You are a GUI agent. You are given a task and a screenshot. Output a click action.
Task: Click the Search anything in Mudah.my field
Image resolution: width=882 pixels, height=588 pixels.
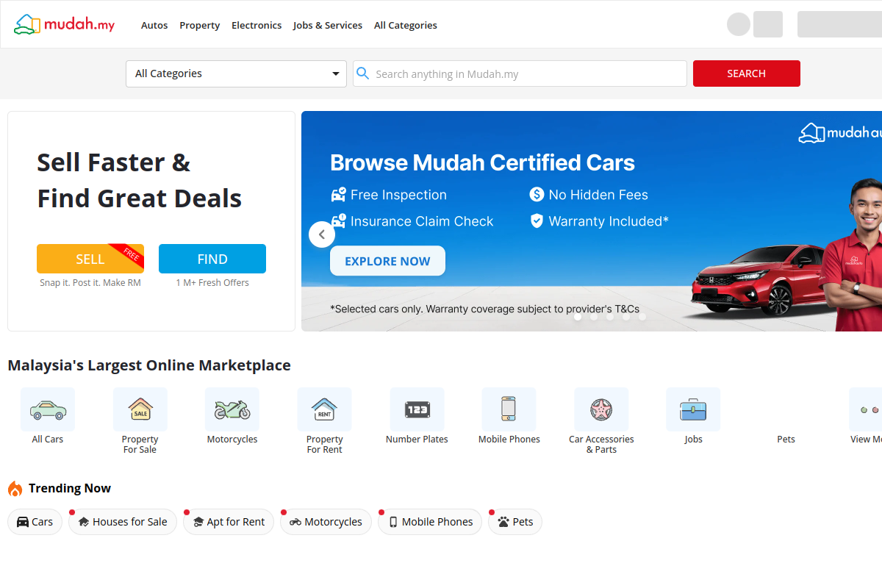coord(526,73)
